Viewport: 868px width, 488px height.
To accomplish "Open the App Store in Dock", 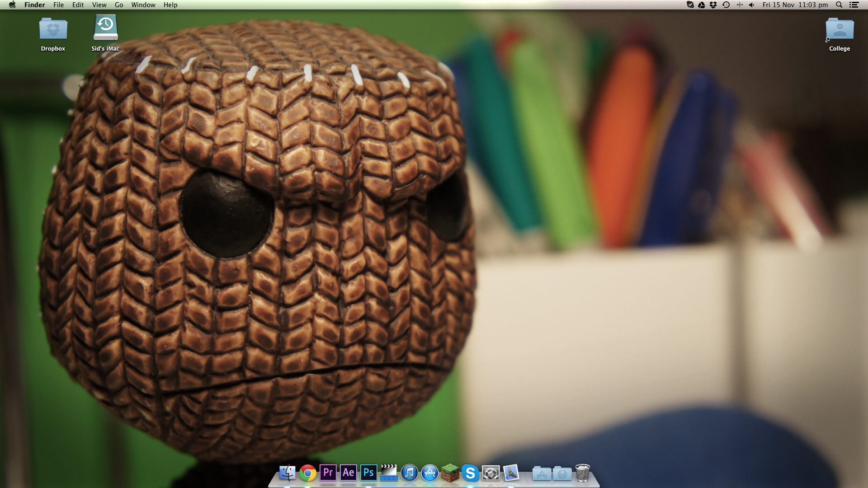I will coord(429,473).
